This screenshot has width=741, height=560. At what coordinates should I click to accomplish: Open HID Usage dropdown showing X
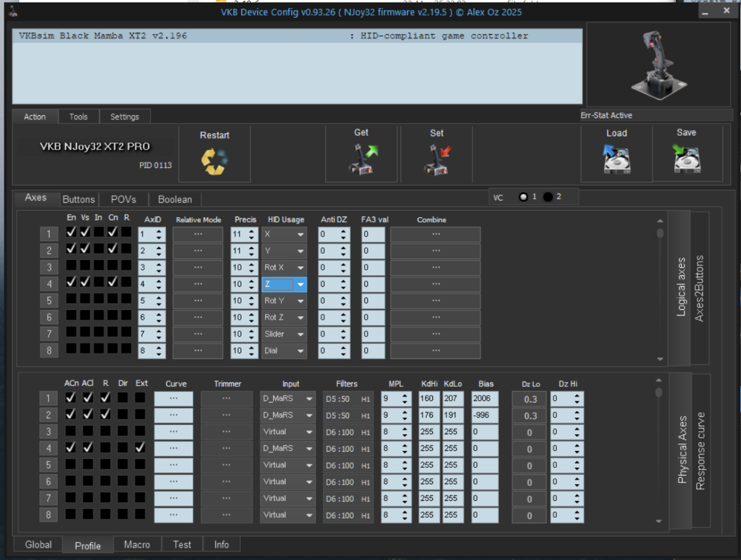click(284, 235)
